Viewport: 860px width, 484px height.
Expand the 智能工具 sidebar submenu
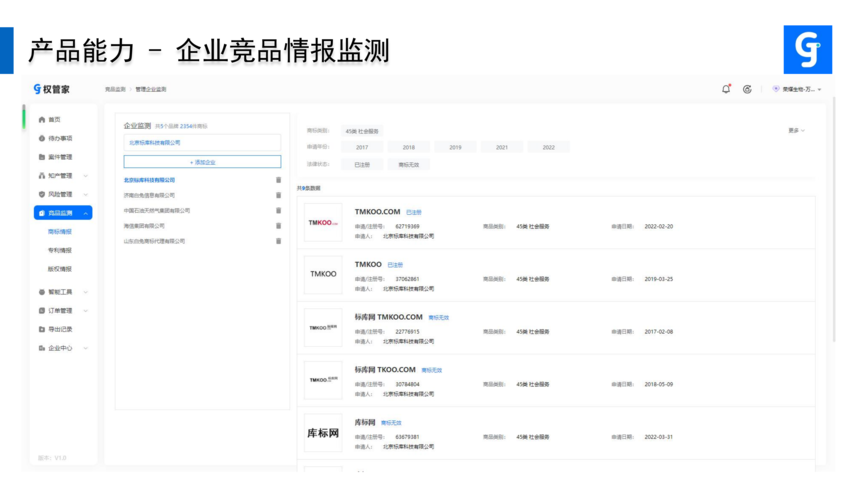click(x=86, y=292)
